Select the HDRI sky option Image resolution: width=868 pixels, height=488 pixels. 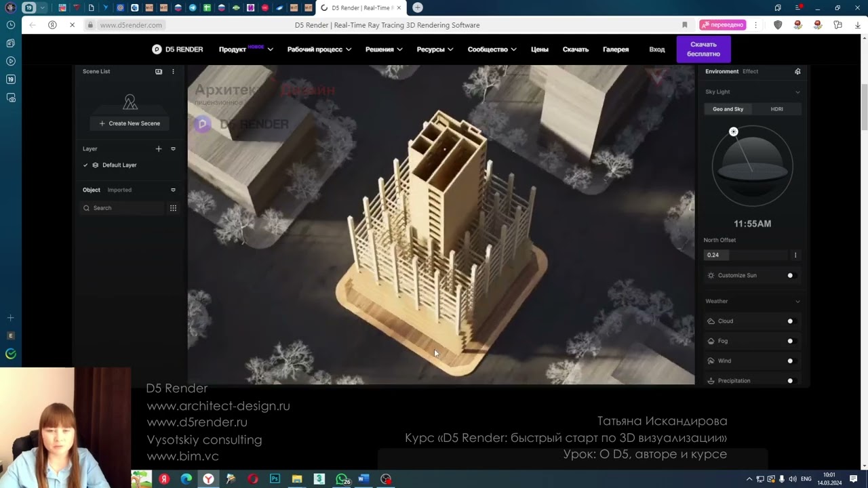pos(777,109)
